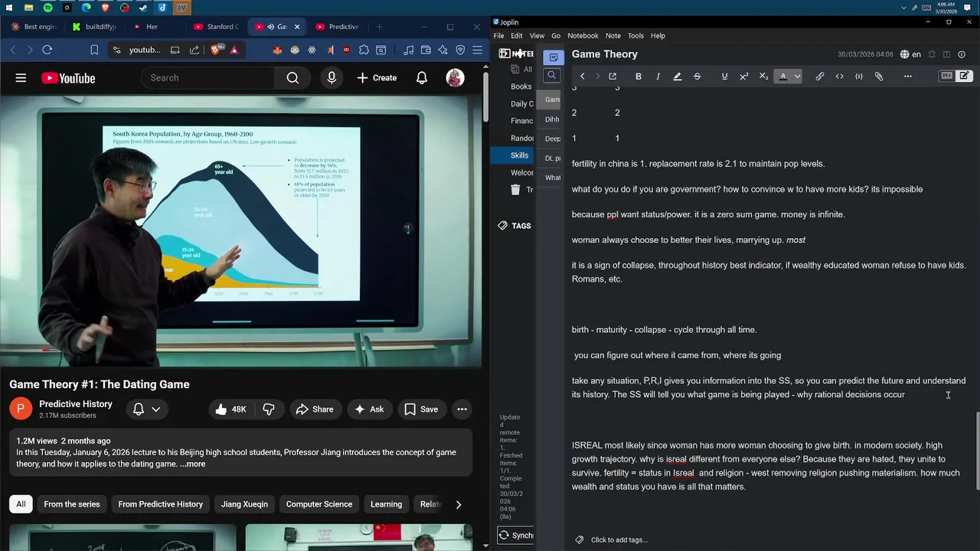Screen dimensions: 980x551
Task: Insert a code block with braces icon
Action: click(x=859, y=77)
